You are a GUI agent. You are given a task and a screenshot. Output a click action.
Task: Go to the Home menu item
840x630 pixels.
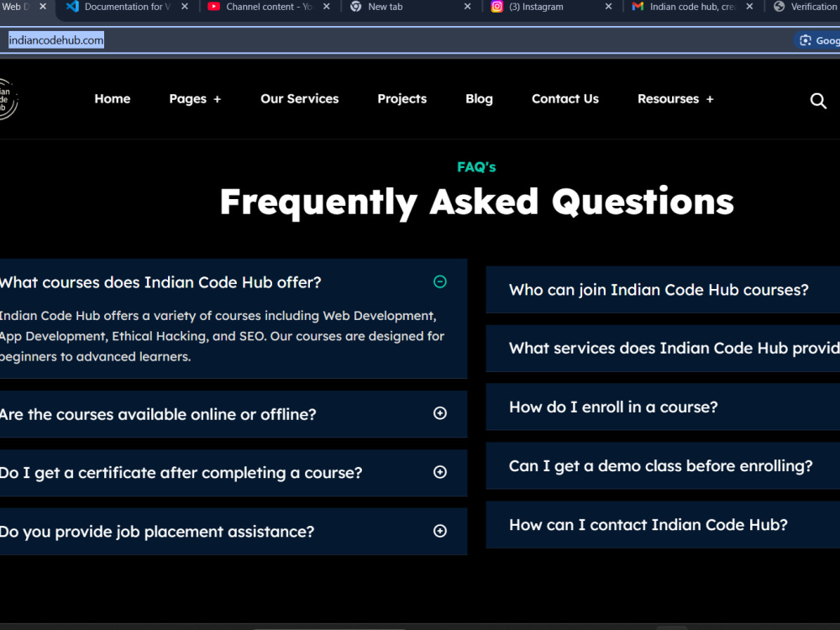pyautogui.click(x=113, y=99)
